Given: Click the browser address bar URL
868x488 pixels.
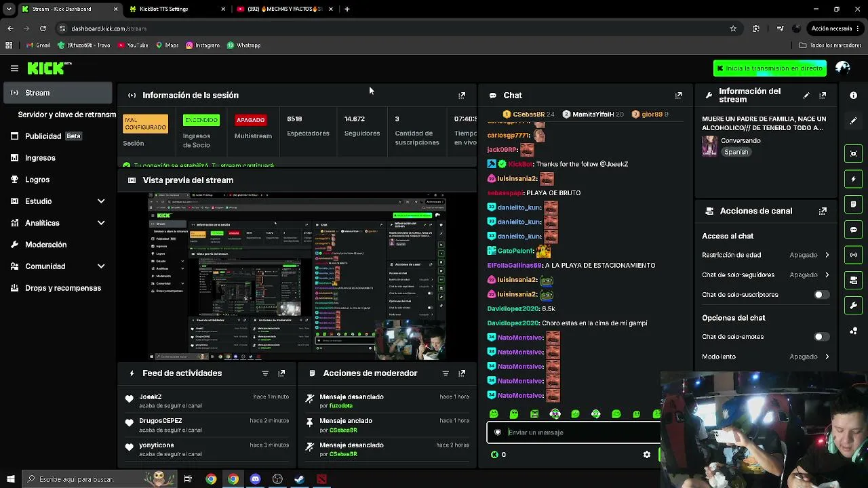Looking at the screenshot, I should (x=108, y=28).
